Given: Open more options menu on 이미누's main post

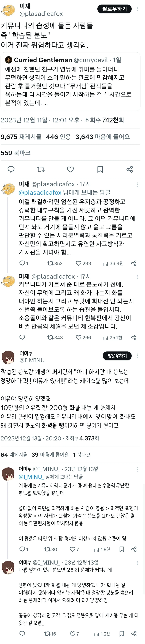Looking at the screenshot, I should 137,356.
